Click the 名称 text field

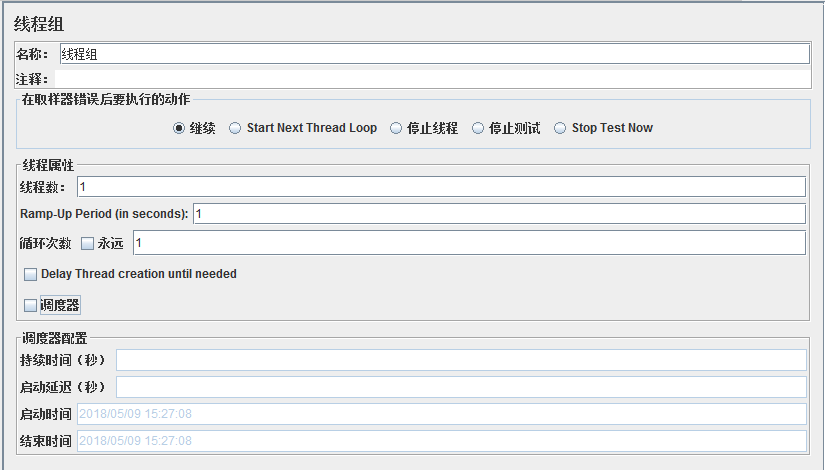pyautogui.click(x=433, y=54)
